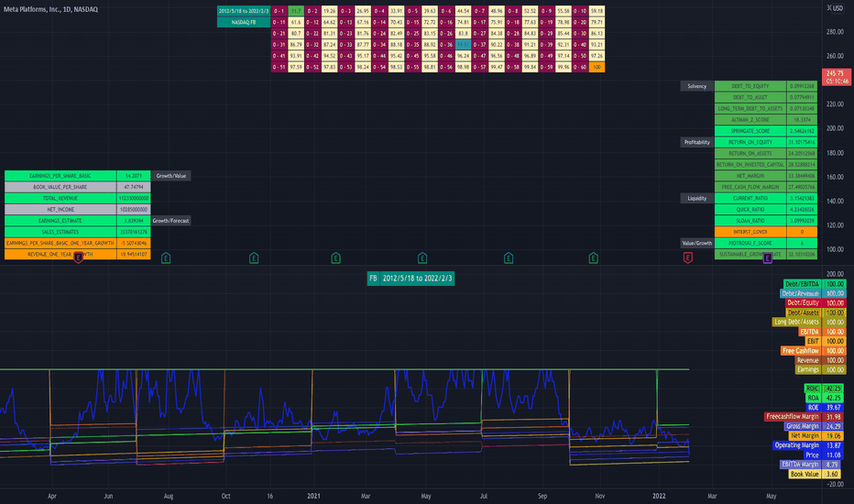Click the orange INTERST_COVER cell

(750, 232)
